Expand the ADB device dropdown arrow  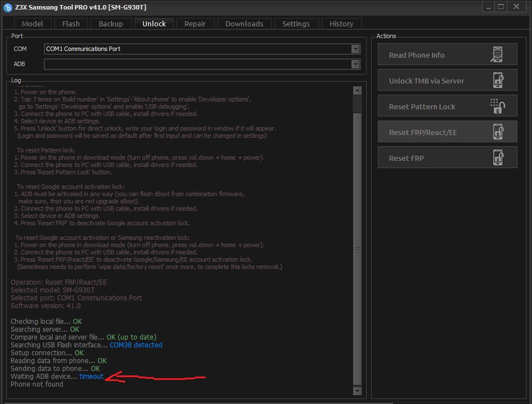point(355,64)
